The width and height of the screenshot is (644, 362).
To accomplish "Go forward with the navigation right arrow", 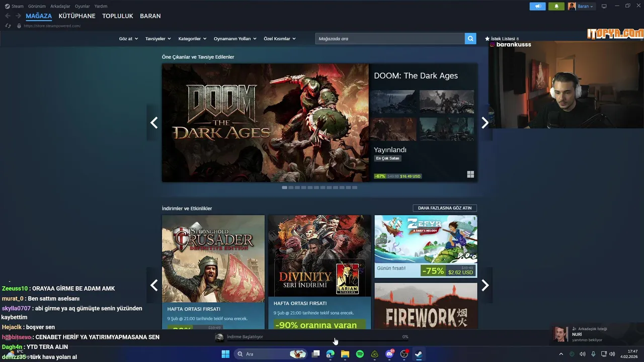I will tap(18, 16).
